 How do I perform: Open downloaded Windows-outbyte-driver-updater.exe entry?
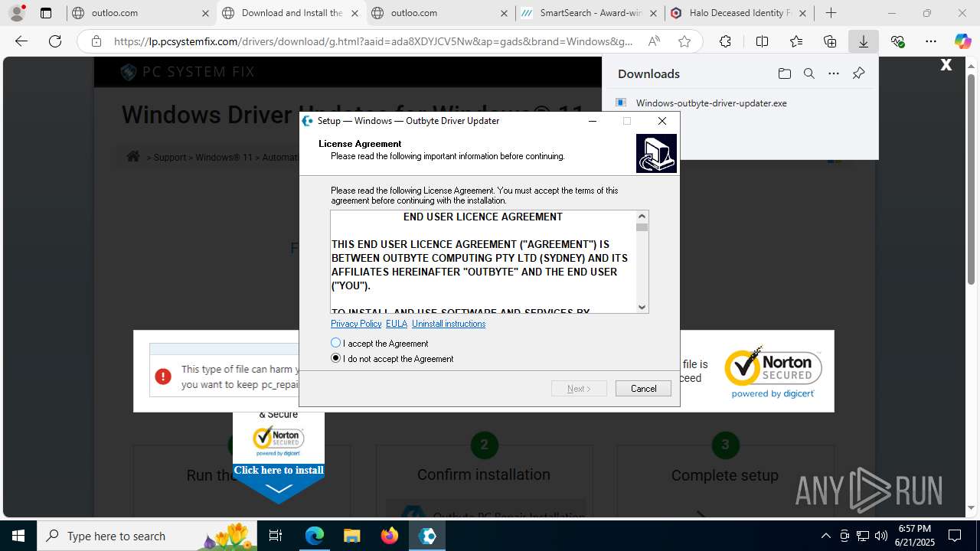pos(711,103)
